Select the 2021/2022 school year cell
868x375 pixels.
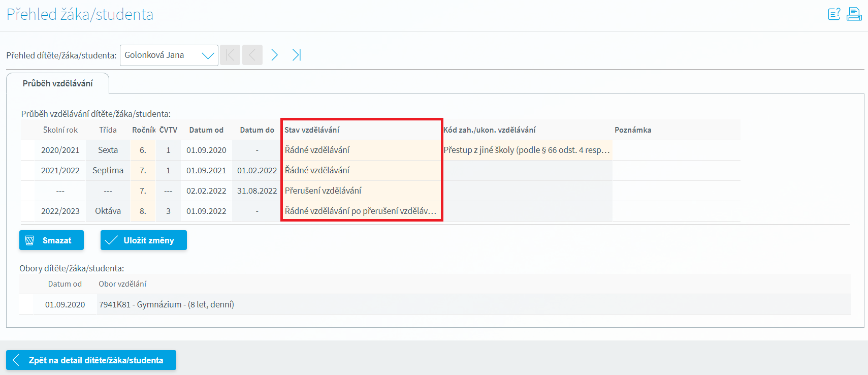(60, 171)
